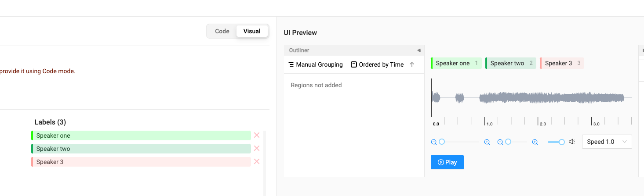This screenshot has width=644, height=196.
Task: Click second zoom-in magnifier icon
Action: point(535,142)
